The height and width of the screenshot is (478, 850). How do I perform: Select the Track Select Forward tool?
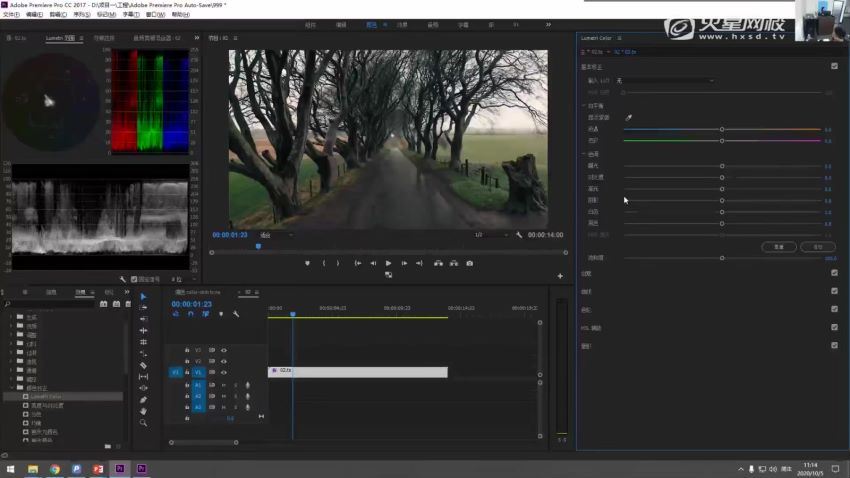(x=143, y=307)
